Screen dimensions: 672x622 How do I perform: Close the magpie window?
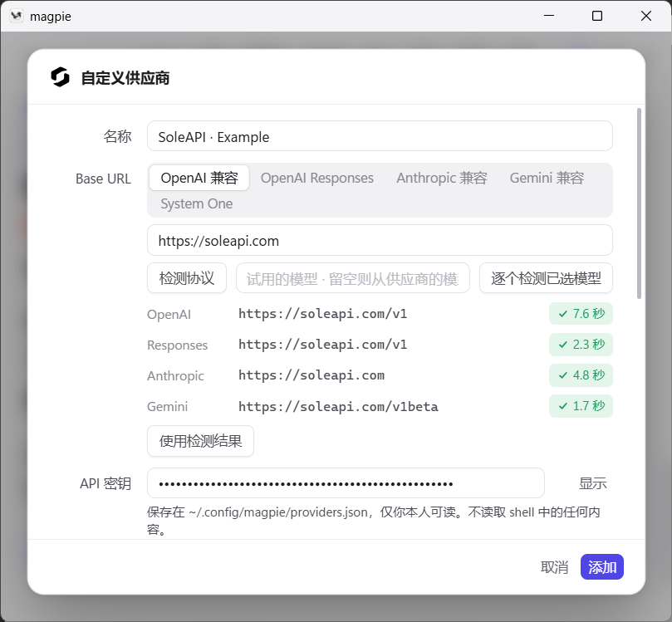coord(646,16)
